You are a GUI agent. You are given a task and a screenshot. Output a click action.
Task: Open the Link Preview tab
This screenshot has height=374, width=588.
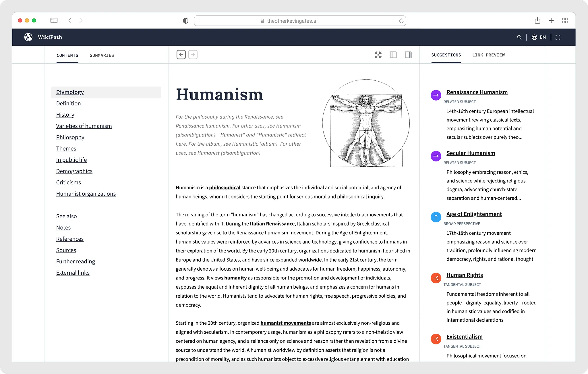pos(488,55)
